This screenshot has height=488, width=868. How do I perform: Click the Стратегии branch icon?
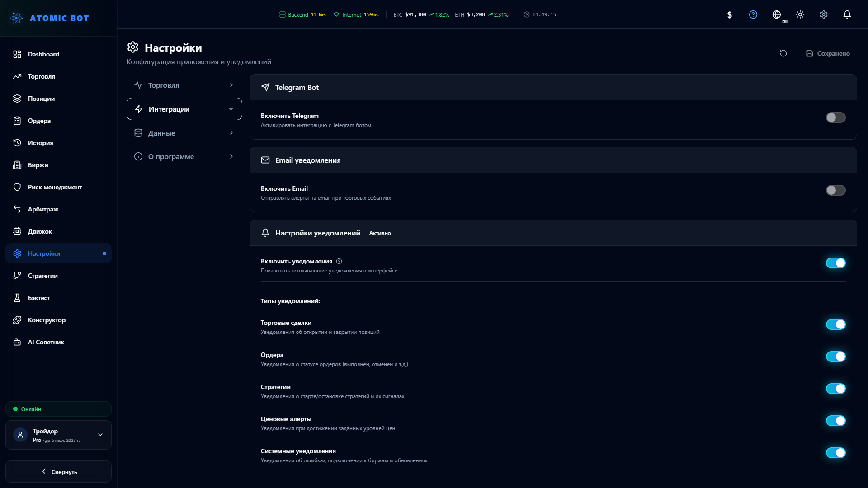17,276
